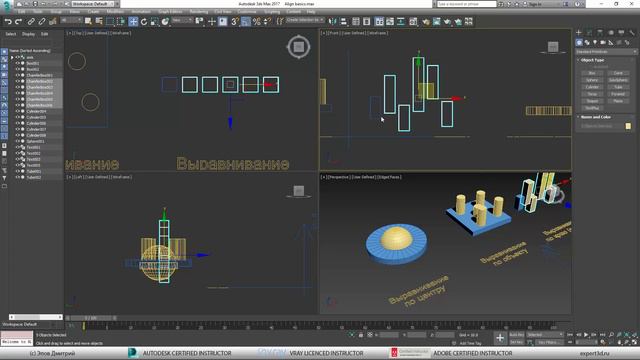Screen dimensions: 640x360
Task: Open the Rendering menu
Action: (x=198, y=12)
